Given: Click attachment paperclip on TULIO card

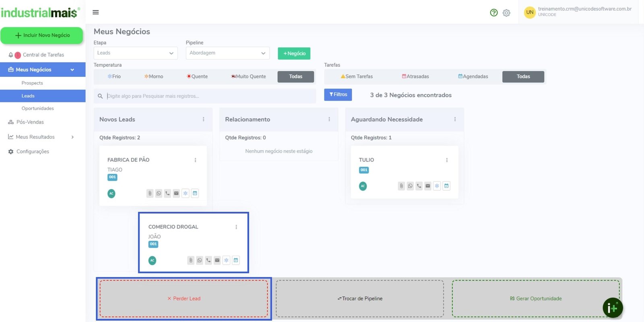Looking at the screenshot, I should click(401, 186).
